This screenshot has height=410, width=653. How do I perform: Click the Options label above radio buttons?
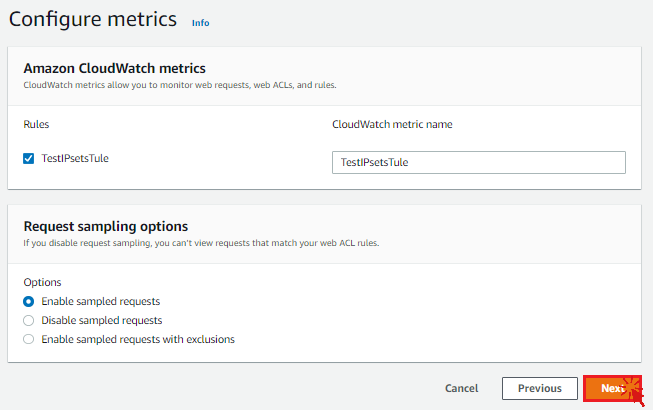42,282
